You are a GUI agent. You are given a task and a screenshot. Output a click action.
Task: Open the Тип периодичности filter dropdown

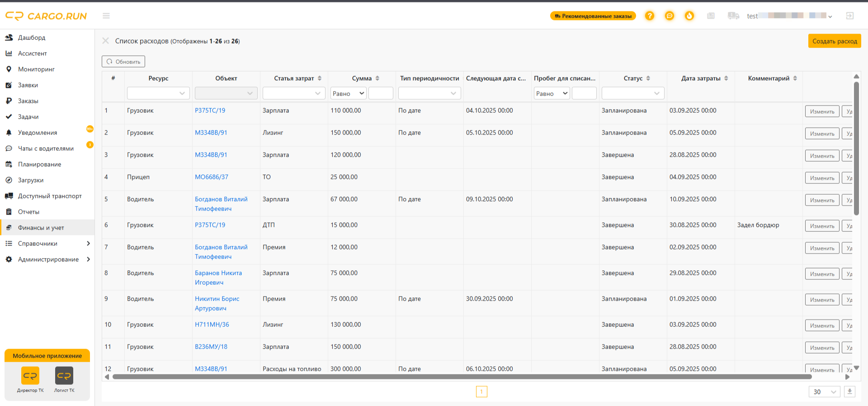429,93
